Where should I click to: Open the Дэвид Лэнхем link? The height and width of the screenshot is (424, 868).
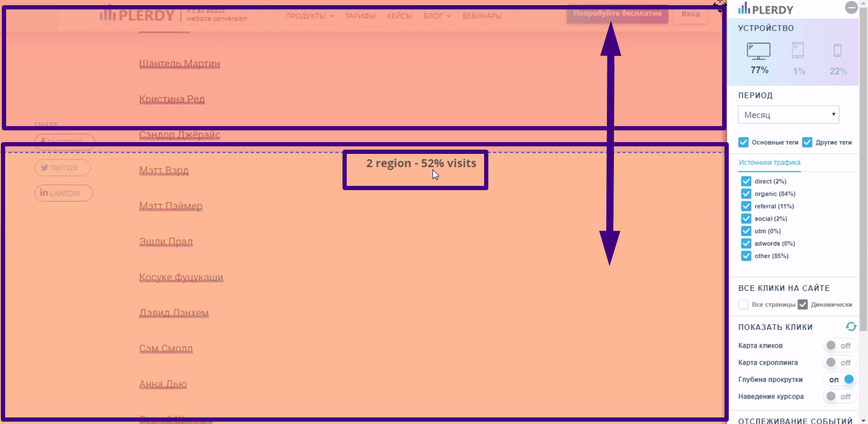[174, 313]
